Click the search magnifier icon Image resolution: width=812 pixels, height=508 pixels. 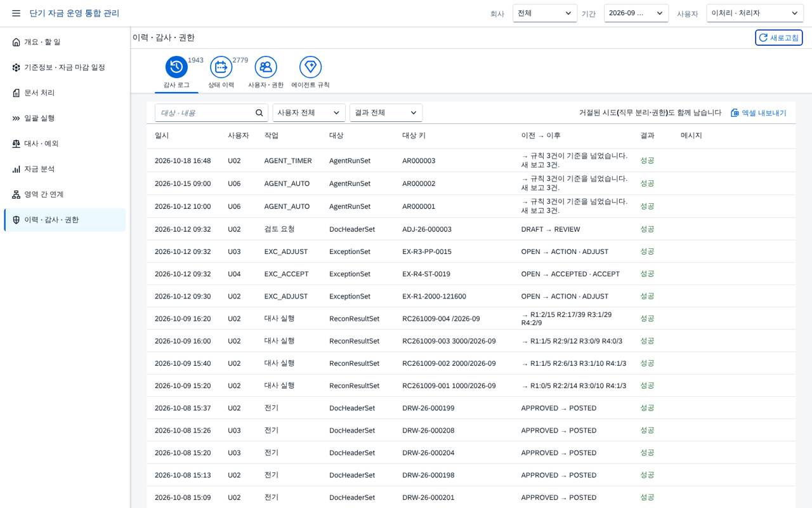click(x=259, y=113)
